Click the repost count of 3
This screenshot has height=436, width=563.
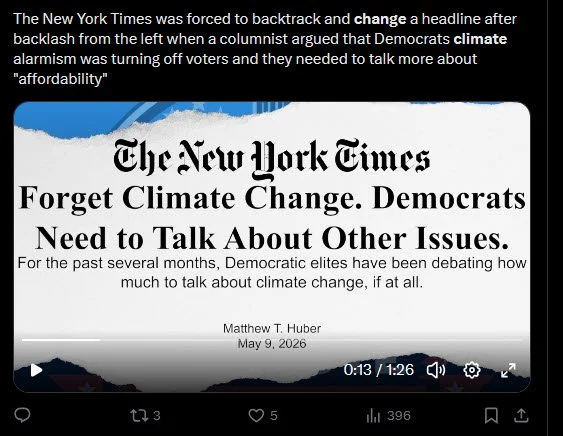coord(157,416)
